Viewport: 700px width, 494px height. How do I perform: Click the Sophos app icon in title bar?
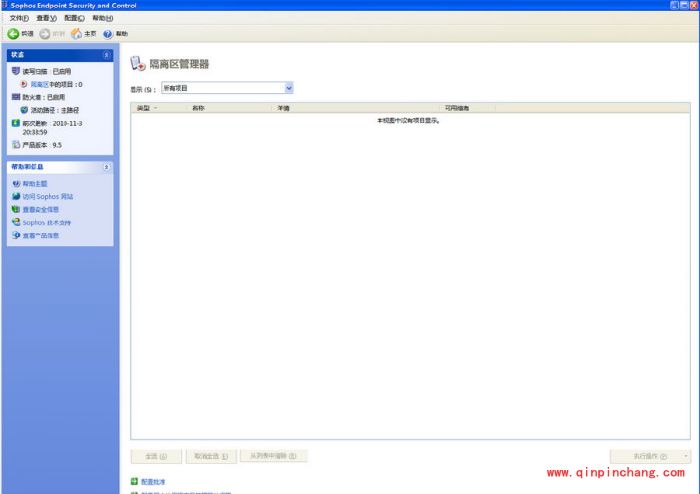[4, 5]
